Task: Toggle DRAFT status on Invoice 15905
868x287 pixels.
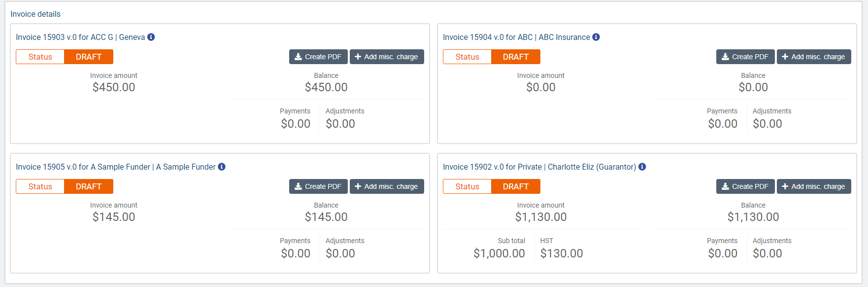Action: coord(89,186)
